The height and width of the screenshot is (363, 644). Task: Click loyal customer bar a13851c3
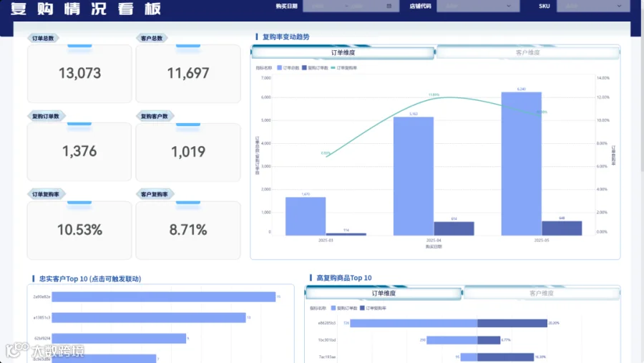(149, 317)
